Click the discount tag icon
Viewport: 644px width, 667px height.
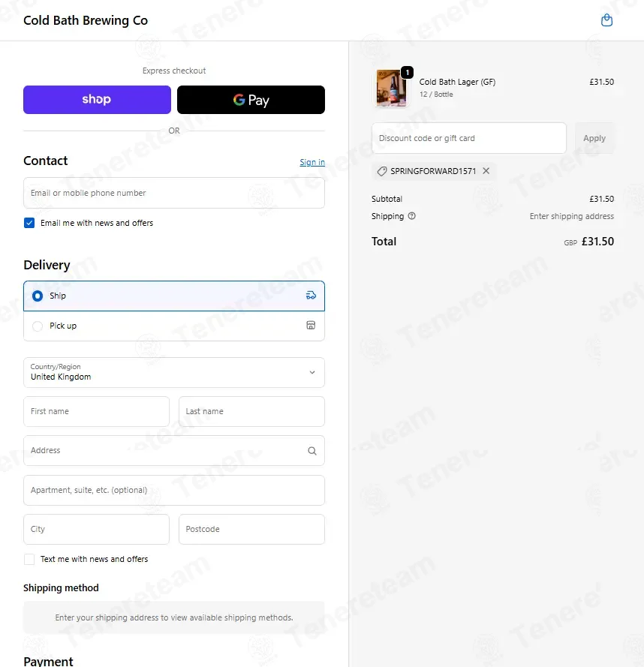[382, 171]
